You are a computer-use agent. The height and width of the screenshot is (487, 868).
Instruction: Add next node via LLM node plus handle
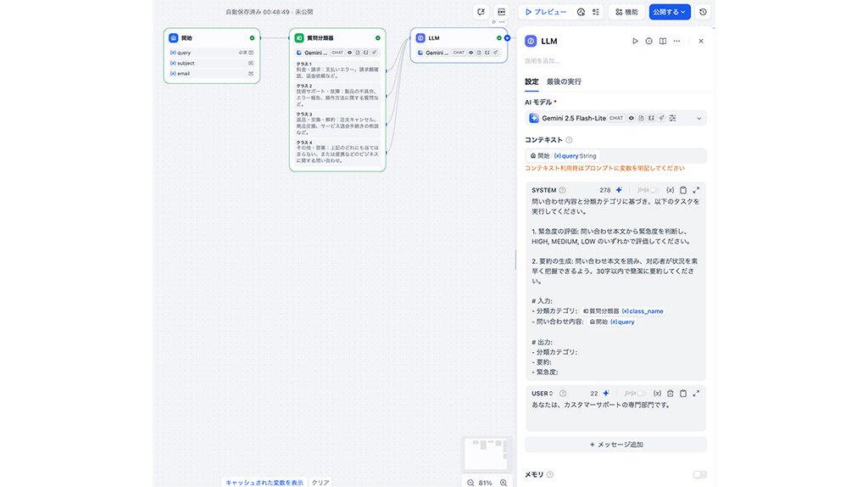(x=507, y=38)
